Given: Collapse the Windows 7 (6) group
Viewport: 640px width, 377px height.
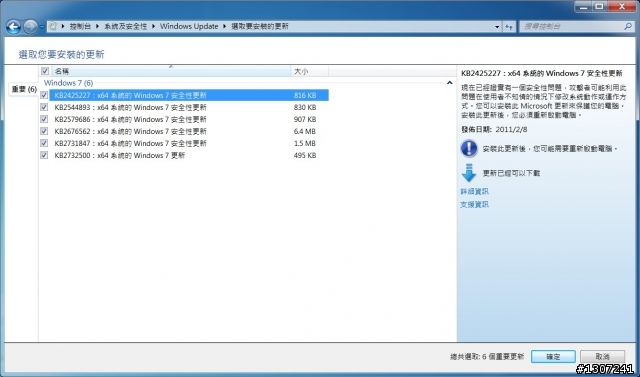Looking at the screenshot, I should pyautogui.click(x=449, y=83).
